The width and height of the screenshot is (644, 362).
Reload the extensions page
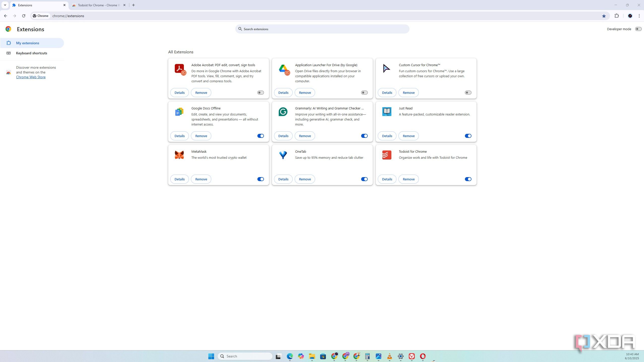(24, 16)
